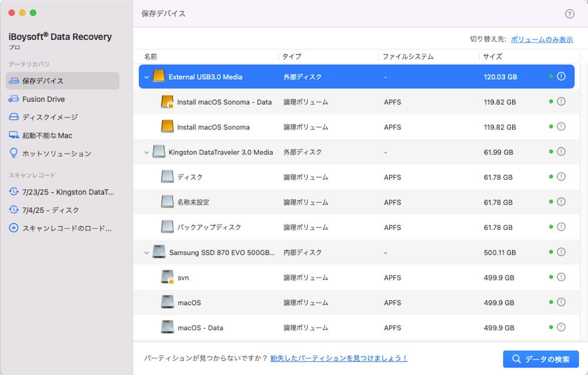
Task: Click info icon in macOS volume row
Action: point(561,303)
